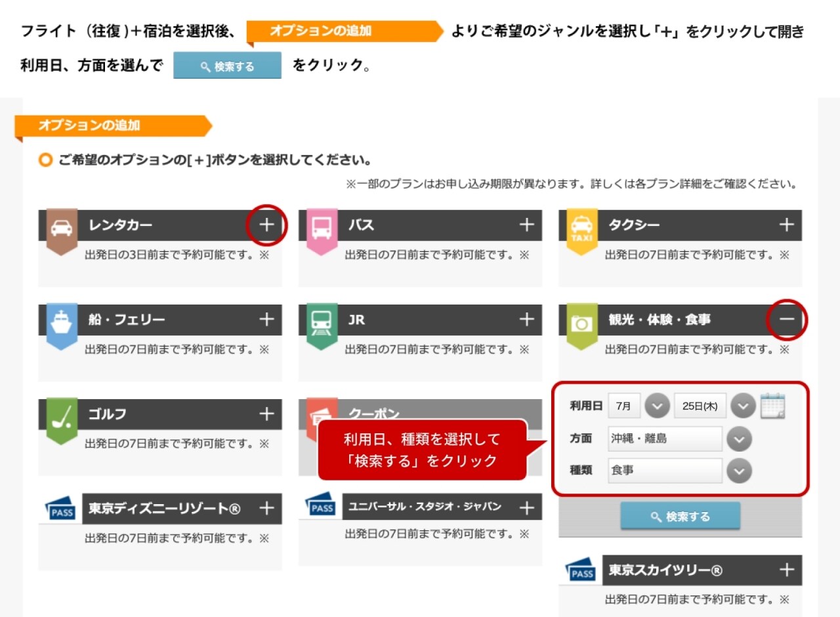Screen dimensions: 840x617
Task: Click the green golf club icon
Action: (62, 417)
